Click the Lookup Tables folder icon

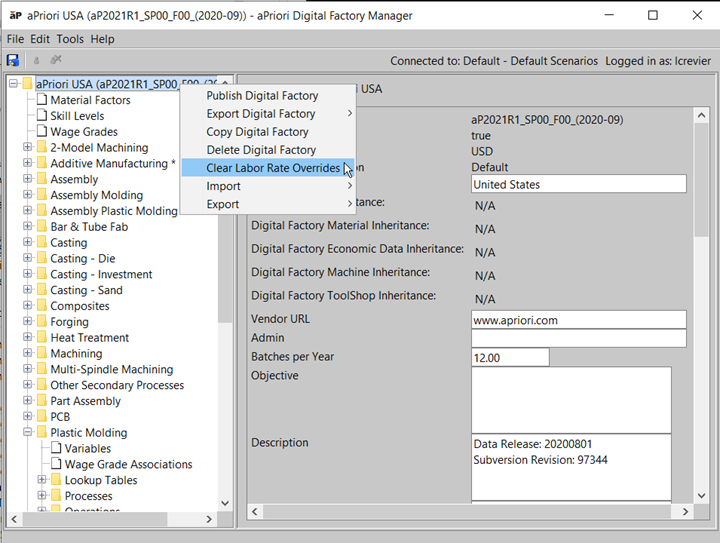click(x=56, y=480)
